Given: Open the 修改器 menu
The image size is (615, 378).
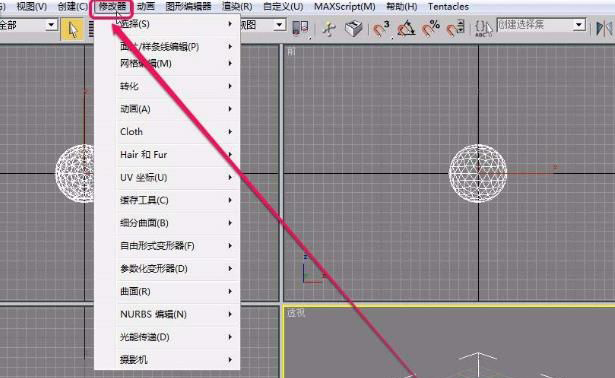Looking at the screenshot, I should click(x=112, y=7).
